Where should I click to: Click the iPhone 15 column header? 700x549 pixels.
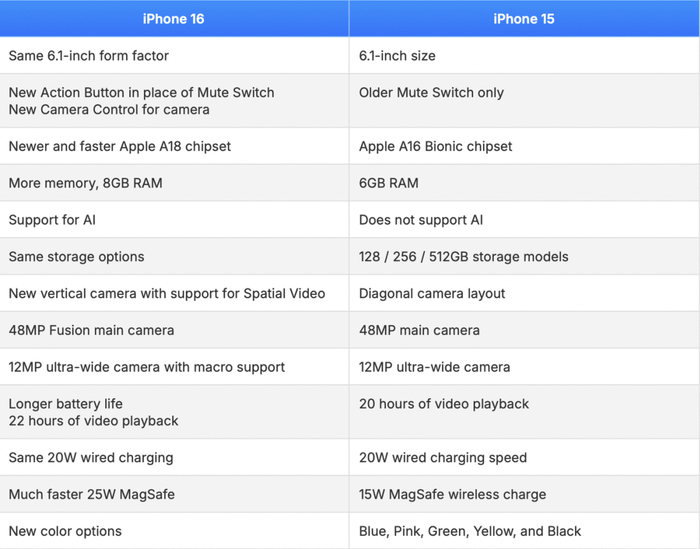(524, 19)
